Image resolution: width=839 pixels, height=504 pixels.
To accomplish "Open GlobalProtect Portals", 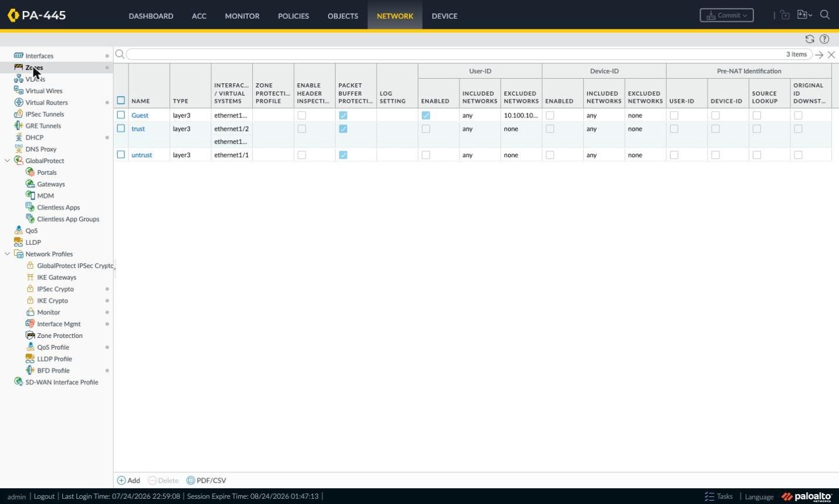I will tap(46, 172).
